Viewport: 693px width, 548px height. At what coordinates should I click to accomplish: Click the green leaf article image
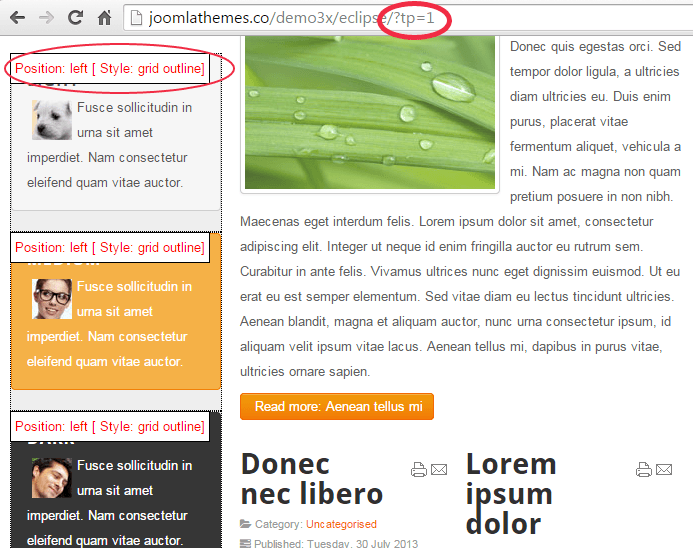click(370, 113)
